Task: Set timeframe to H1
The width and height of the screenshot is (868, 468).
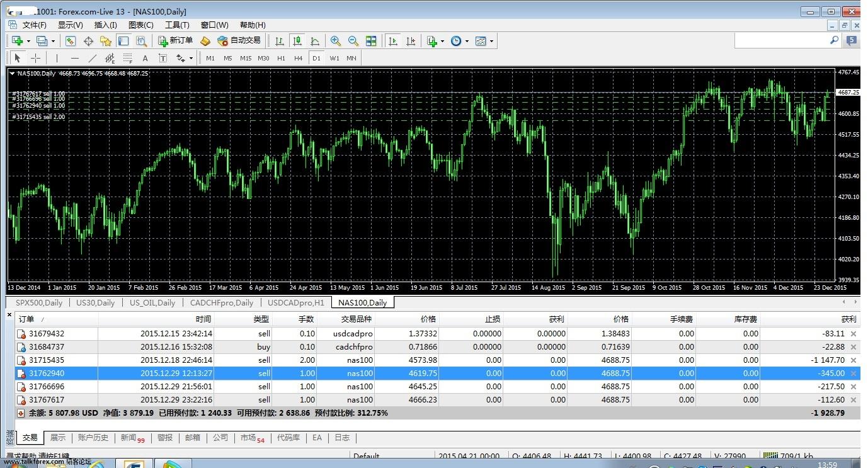Action: (x=281, y=58)
